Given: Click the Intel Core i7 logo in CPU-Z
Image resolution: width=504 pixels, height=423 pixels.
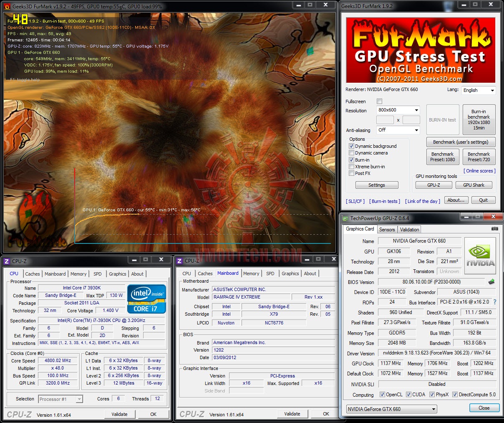Looking at the screenshot, I should coord(146,299).
